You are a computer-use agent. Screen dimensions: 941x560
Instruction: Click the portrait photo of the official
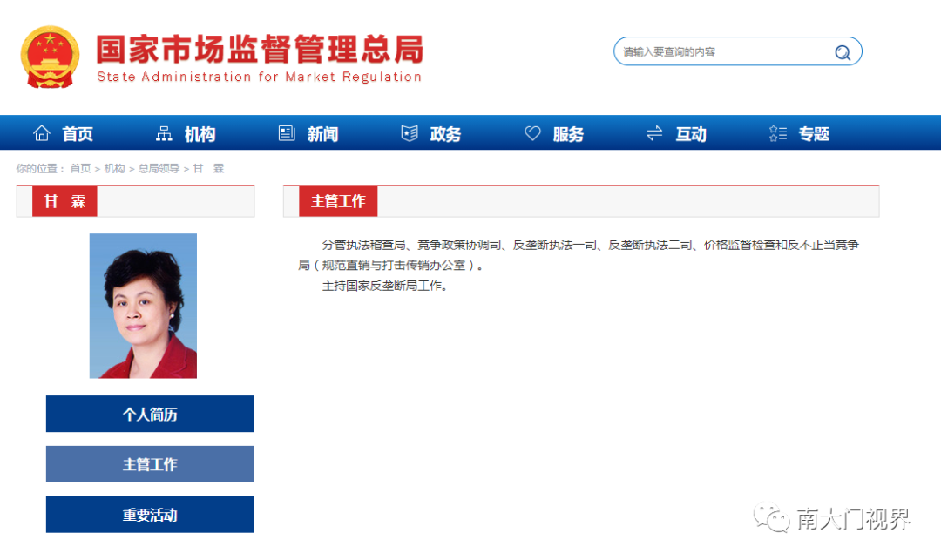(143, 306)
